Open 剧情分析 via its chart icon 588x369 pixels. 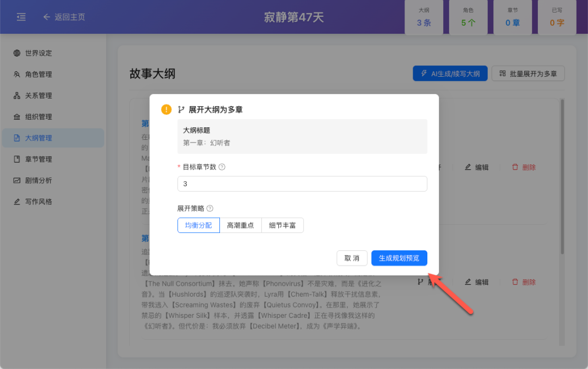click(17, 180)
